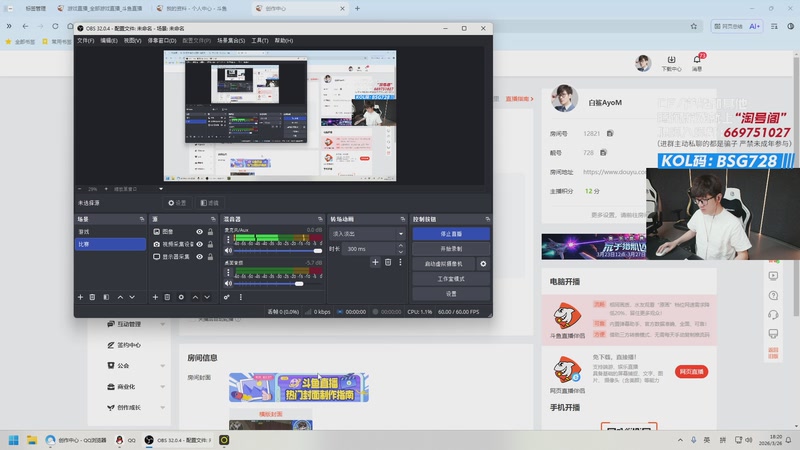Click 开始录制 button
This screenshot has width=800, height=450.
point(451,249)
